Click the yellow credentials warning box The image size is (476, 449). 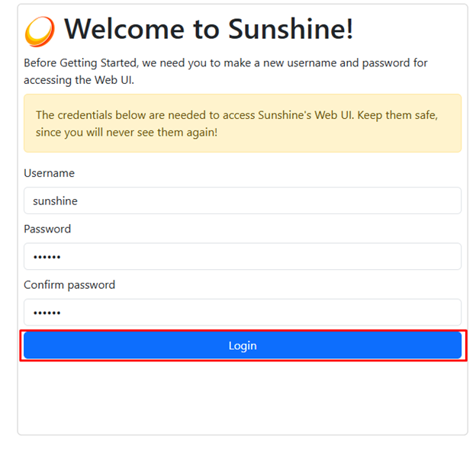pyautogui.click(x=243, y=123)
